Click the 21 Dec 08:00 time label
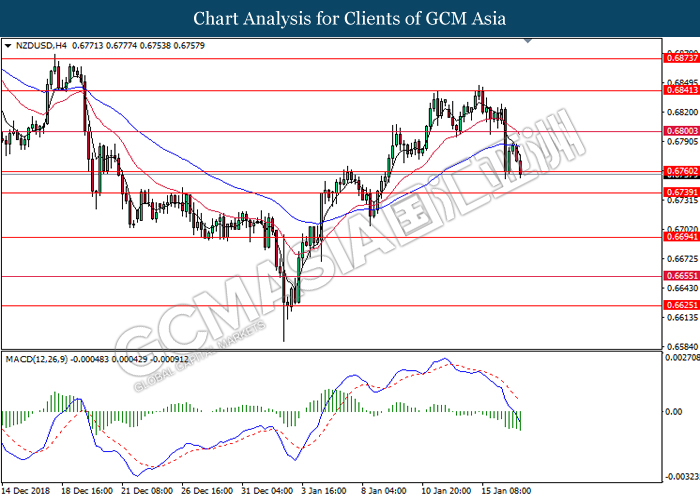This screenshot has height=500, width=700. pos(147,491)
